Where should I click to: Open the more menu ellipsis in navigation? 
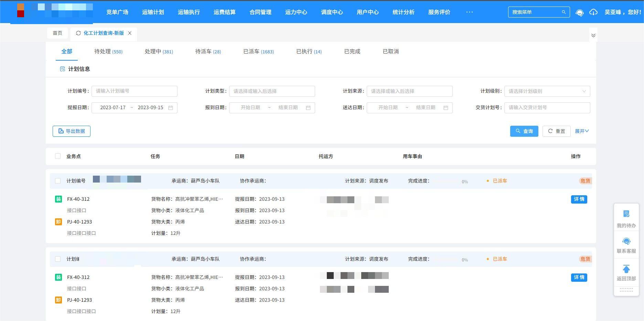[x=470, y=12]
